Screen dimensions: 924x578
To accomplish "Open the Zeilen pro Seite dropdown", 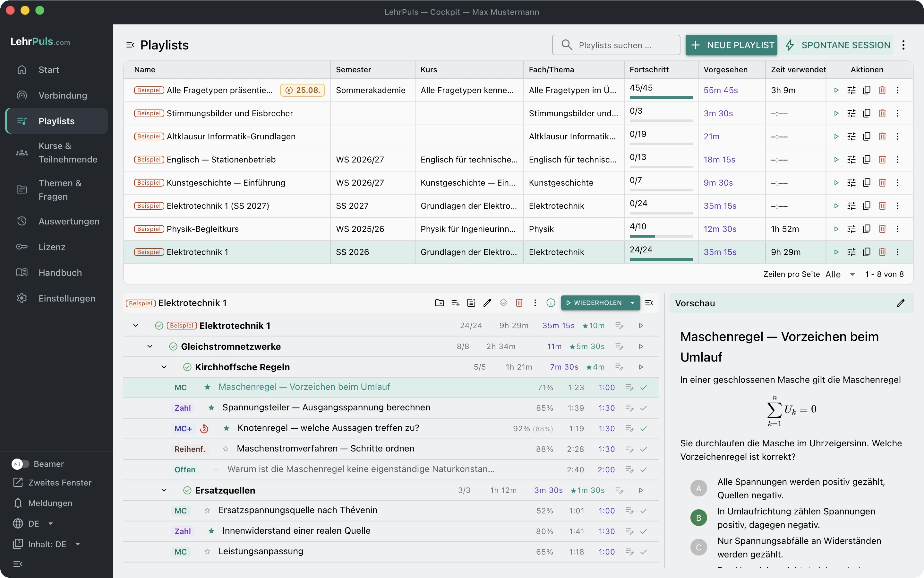I will (840, 275).
